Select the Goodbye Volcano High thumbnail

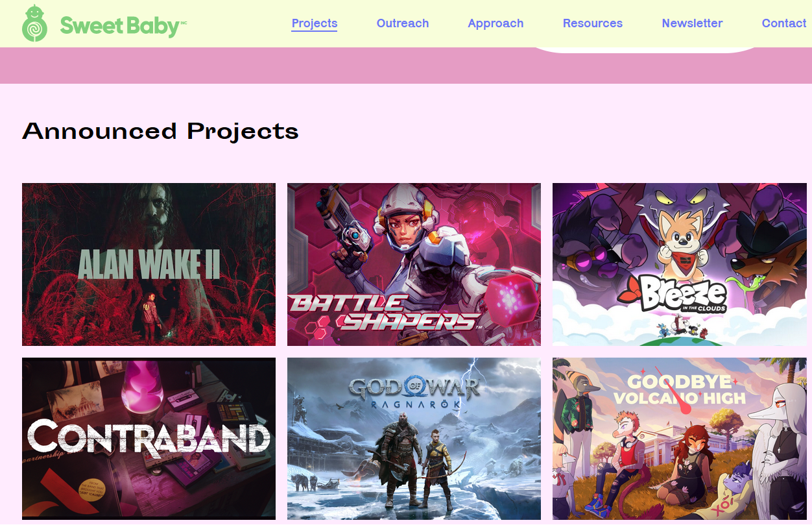tap(680, 439)
